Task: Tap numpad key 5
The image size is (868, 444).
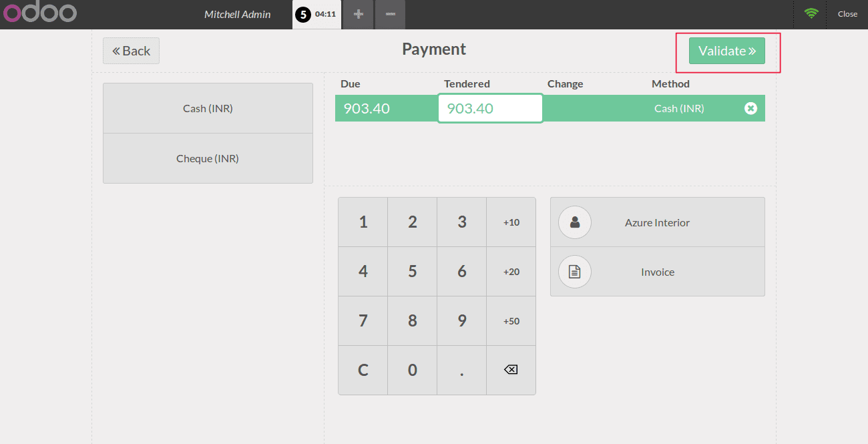Action: click(413, 272)
